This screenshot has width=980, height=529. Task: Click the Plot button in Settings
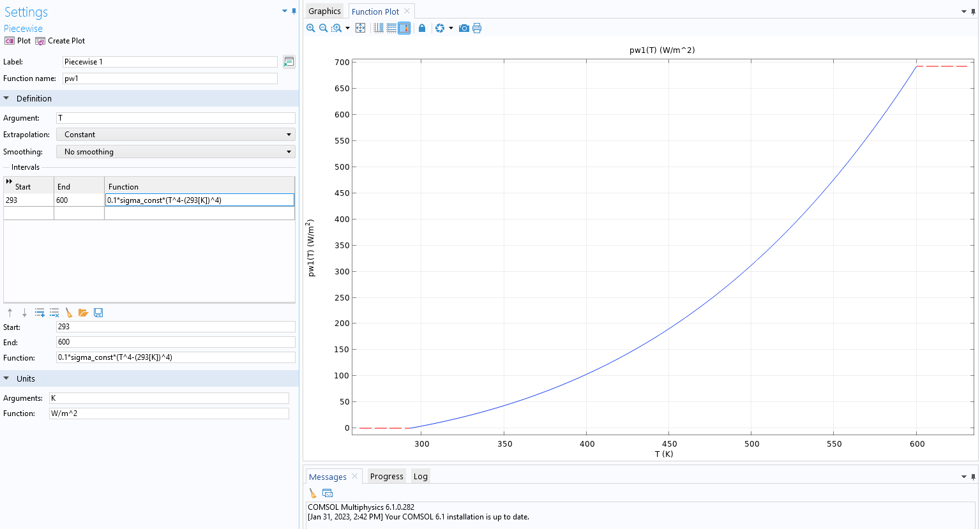coord(18,41)
